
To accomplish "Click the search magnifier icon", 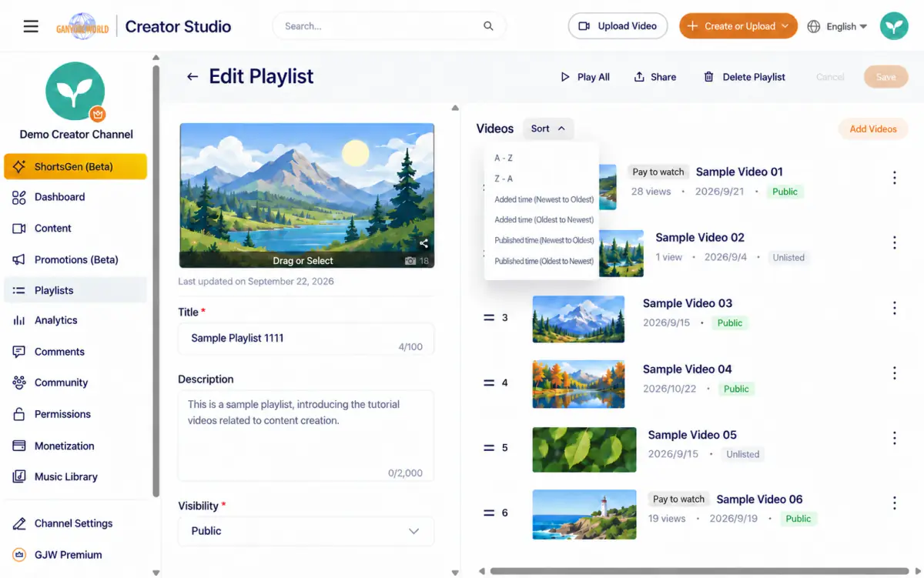I will click(488, 26).
